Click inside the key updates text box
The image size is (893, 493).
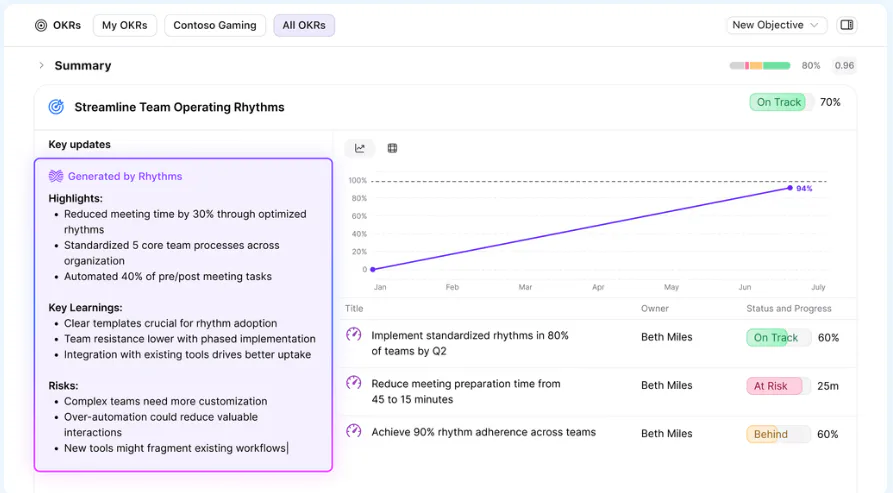(x=183, y=315)
